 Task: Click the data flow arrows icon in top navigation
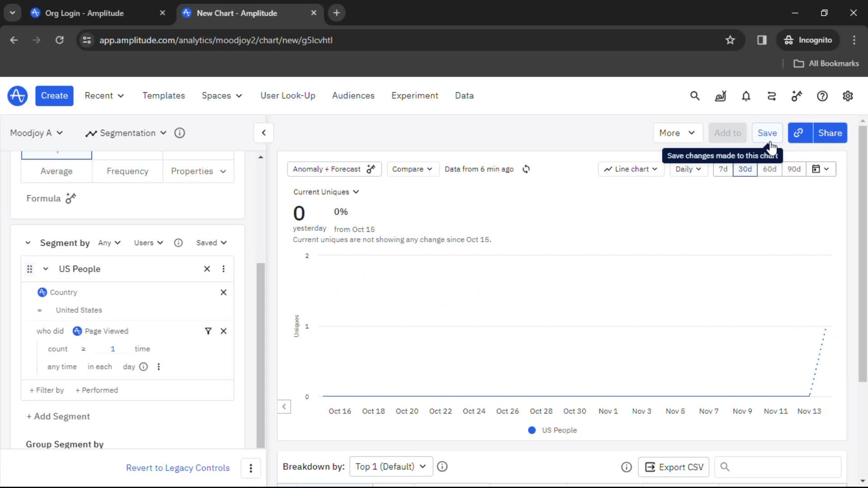point(772,96)
